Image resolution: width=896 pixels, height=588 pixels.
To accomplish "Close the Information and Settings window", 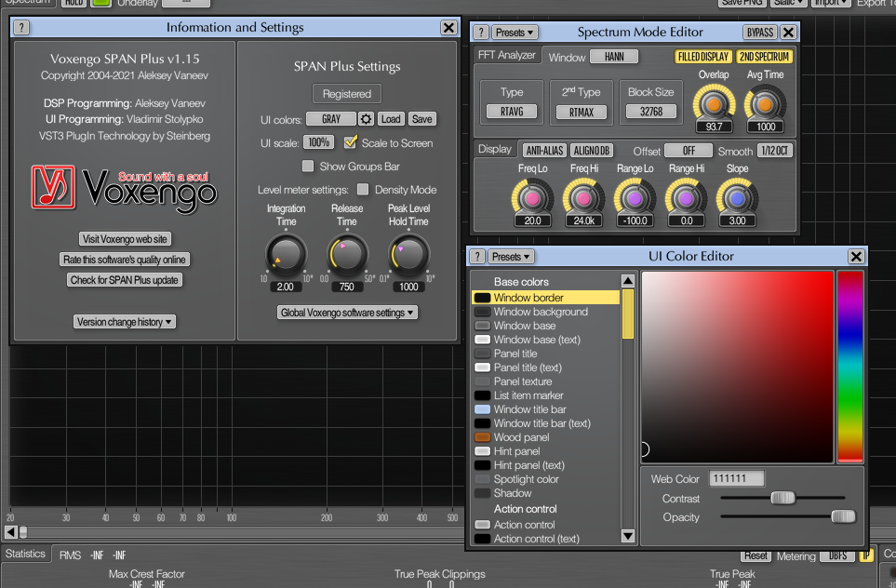I will (448, 27).
